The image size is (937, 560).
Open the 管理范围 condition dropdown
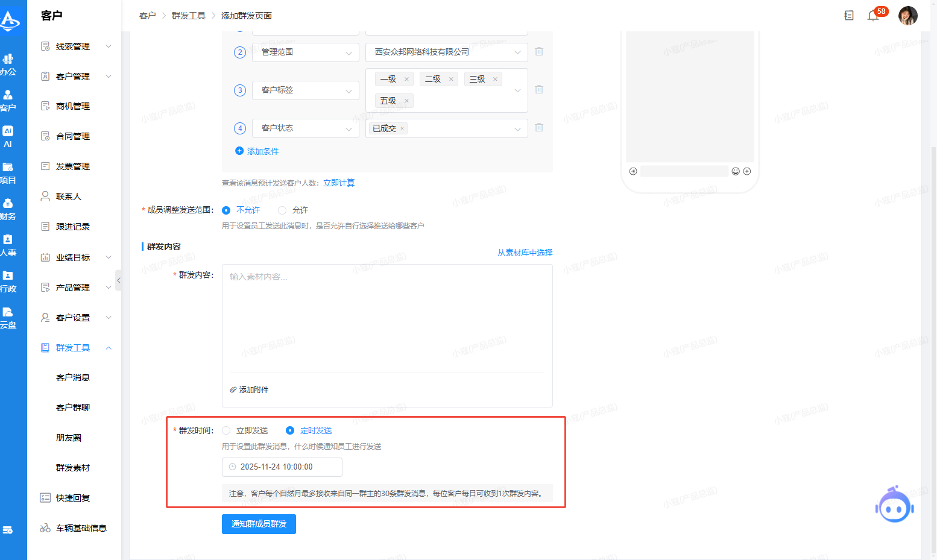point(305,52)
